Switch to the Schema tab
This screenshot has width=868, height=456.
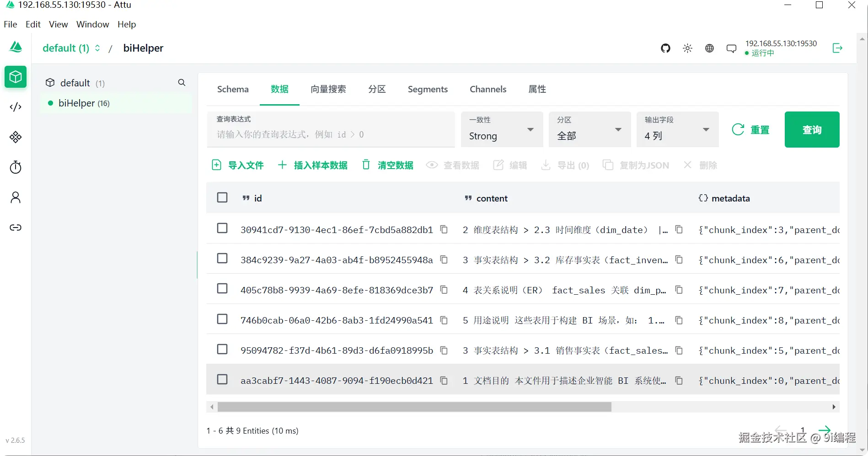233,89
